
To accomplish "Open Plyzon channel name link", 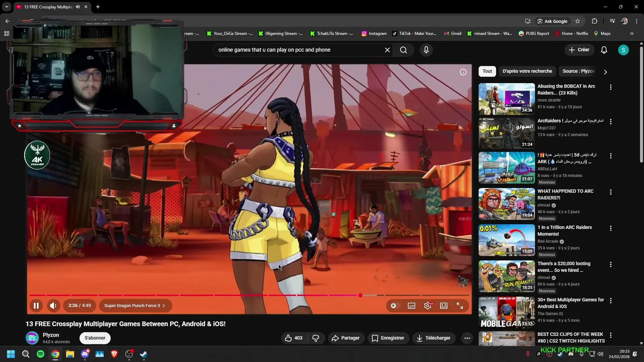I will (51, 335).
